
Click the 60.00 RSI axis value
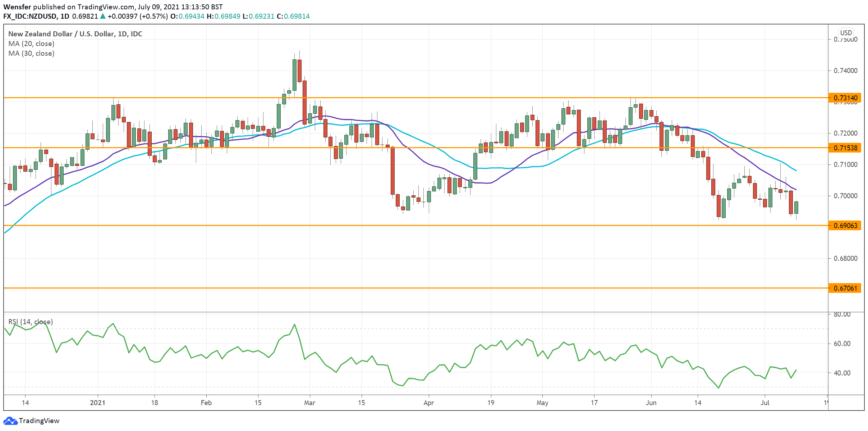[x=842, y=344]
